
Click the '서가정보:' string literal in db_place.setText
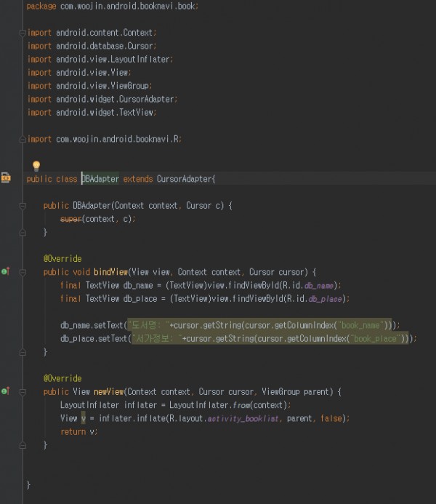[157, 338]
